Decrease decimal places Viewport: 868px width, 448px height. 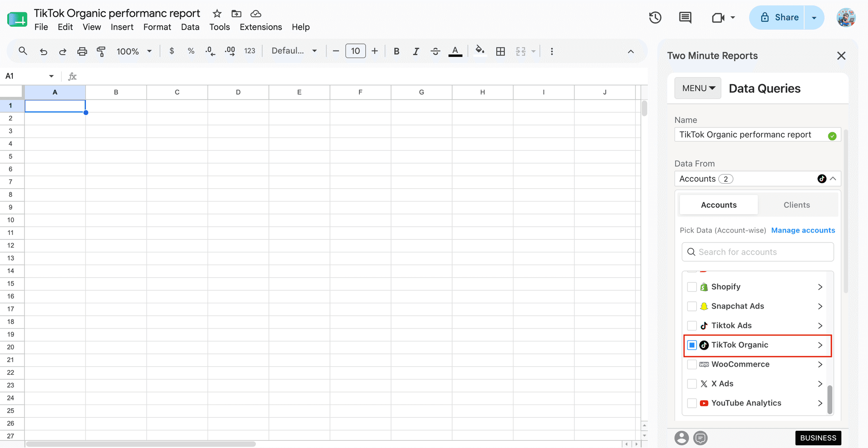point(210,51)
